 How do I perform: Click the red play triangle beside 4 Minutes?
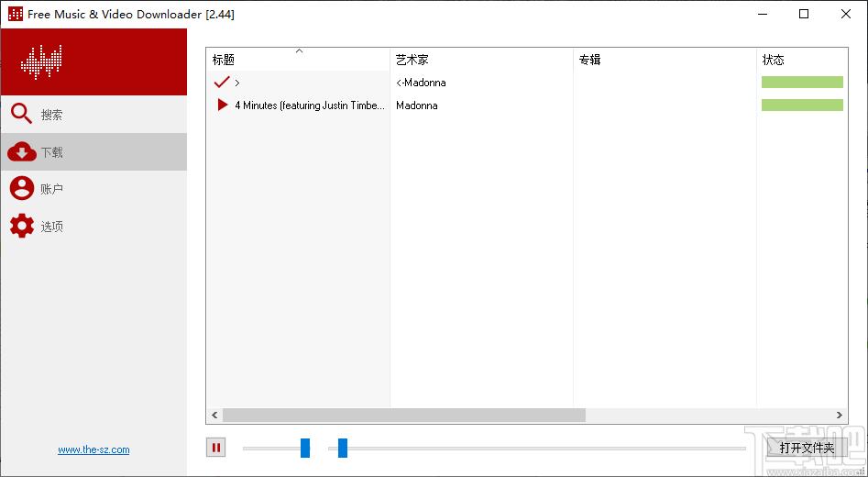[223, 105]
